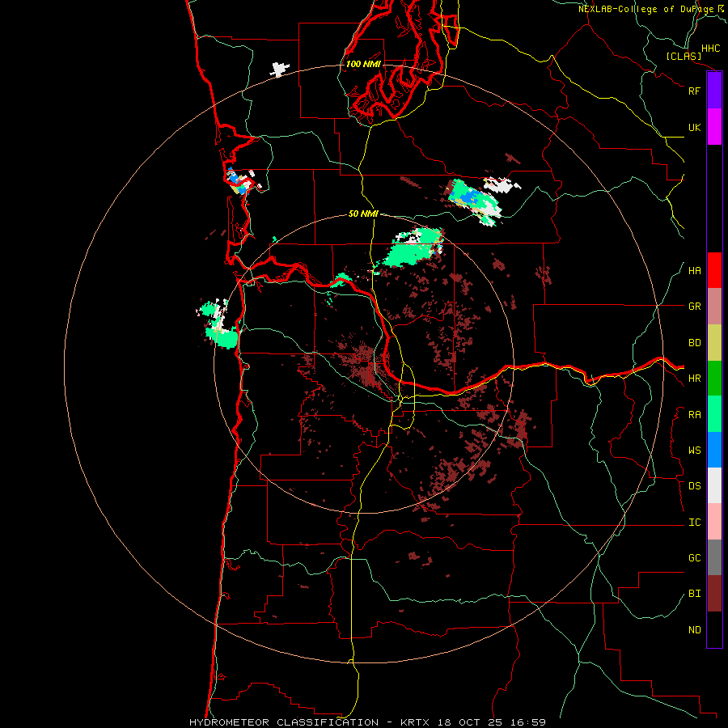Click the BI brown legend swatch
This screenshot has height=728, width=728.
click(x=714, y=594)
